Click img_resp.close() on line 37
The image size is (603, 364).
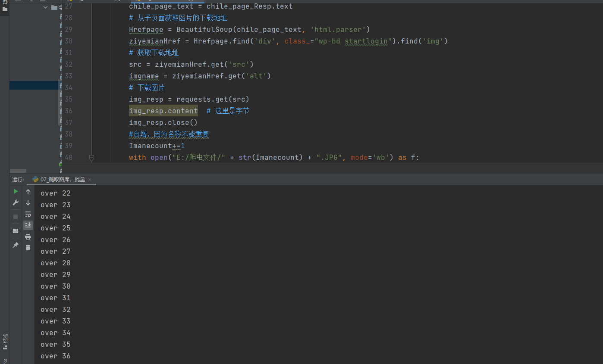coord(163,123)
